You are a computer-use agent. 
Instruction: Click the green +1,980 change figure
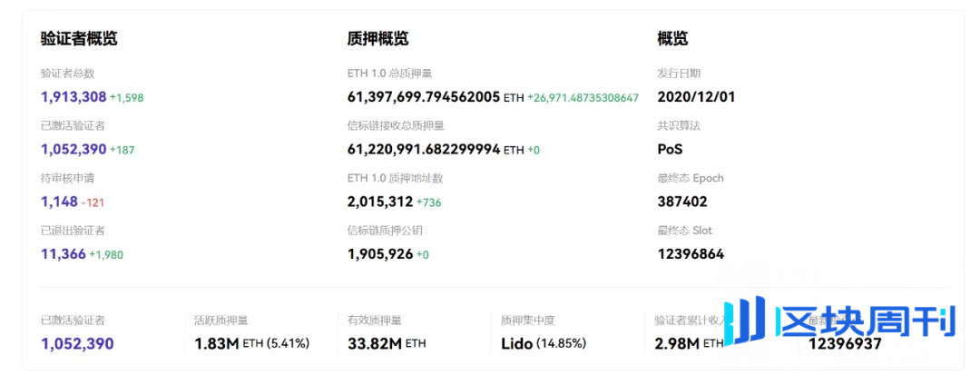[x=106, y=255]
